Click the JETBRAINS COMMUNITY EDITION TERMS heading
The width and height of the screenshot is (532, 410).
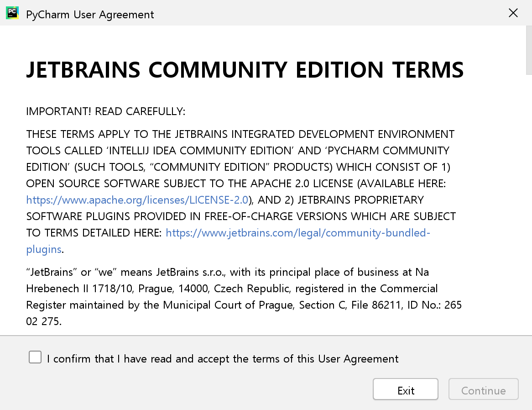click(x=245, y=70)
